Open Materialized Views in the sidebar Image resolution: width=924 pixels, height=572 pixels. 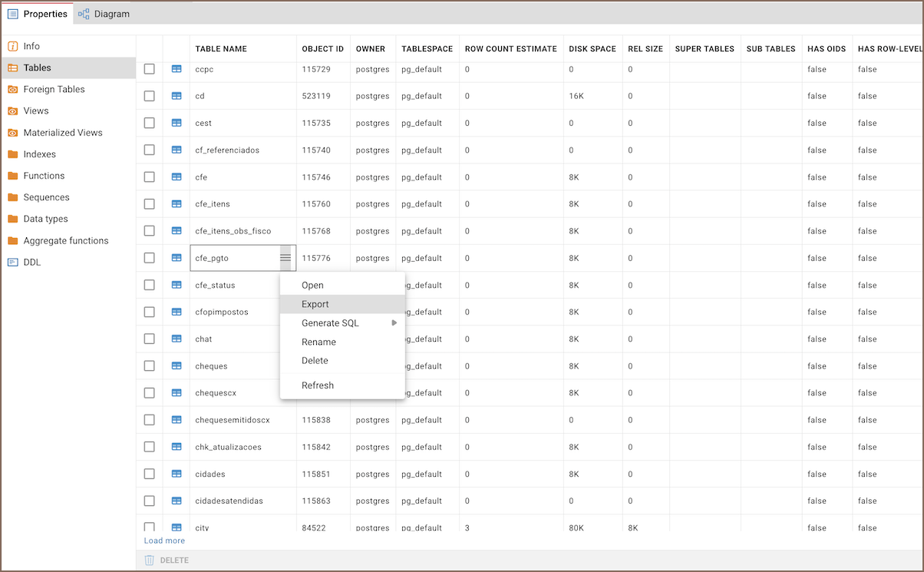click(x=63, y=133)
